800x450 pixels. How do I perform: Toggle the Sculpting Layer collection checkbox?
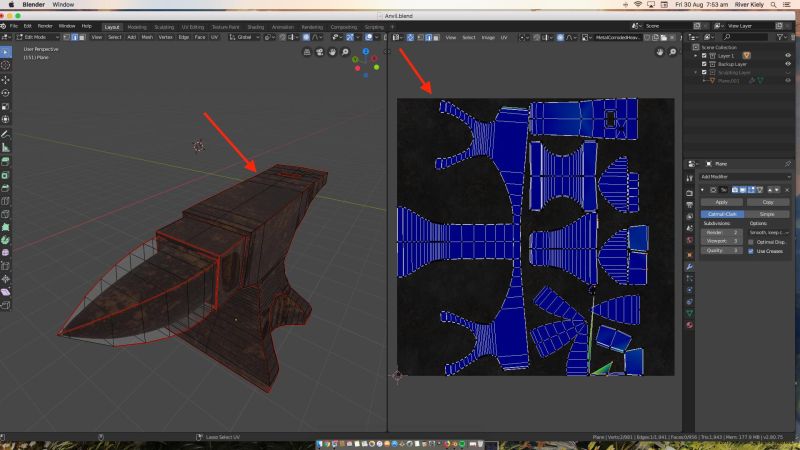(x=704, y=72)
